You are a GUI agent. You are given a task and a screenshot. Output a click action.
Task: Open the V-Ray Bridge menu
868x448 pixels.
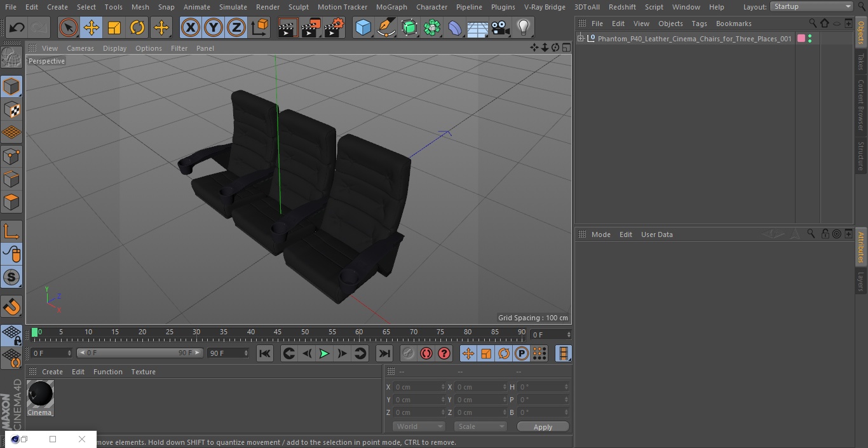545,7
